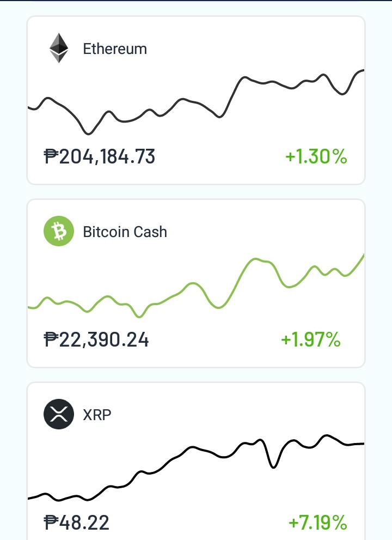Click the green Bitcoin Cash trend chart
392x540 pixels.
point(196,286)
